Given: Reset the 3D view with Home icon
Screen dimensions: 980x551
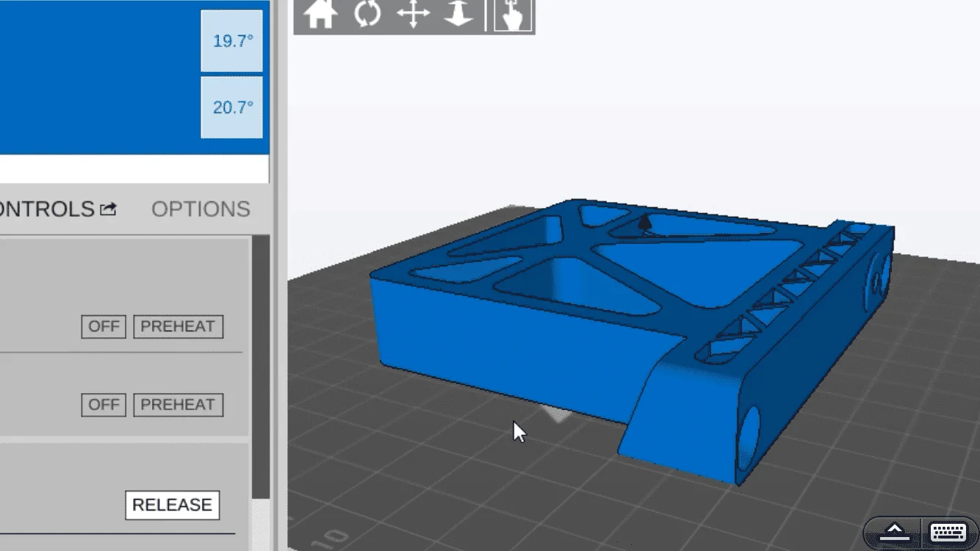Looking at the screenshot, I should pos(320,15).
